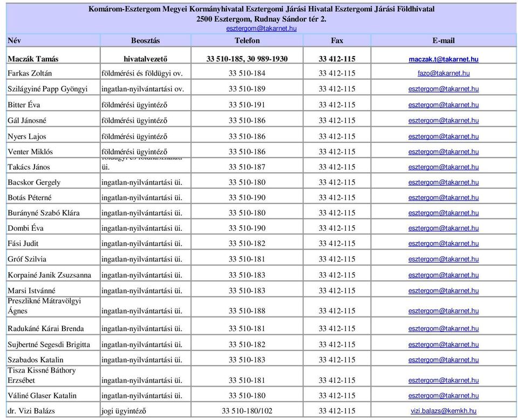
Task: Select the name Dombi Éva
Action: point(25,228)
